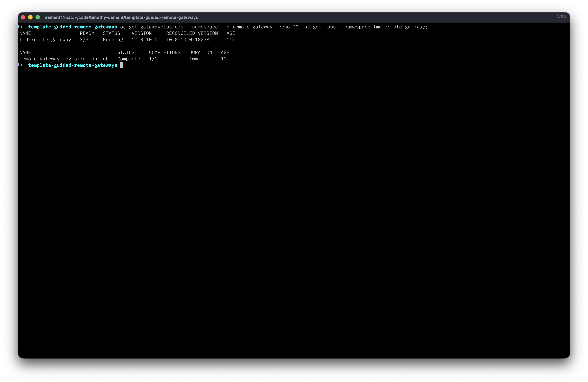Click the 3/3 READY value
588x382 pixels.
[84, 39]
